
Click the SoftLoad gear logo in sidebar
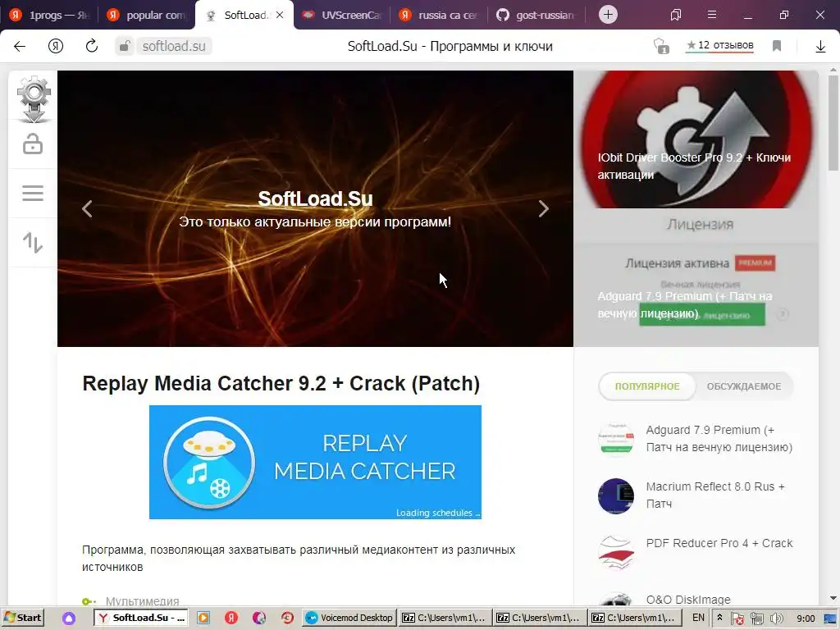[34, 99]
